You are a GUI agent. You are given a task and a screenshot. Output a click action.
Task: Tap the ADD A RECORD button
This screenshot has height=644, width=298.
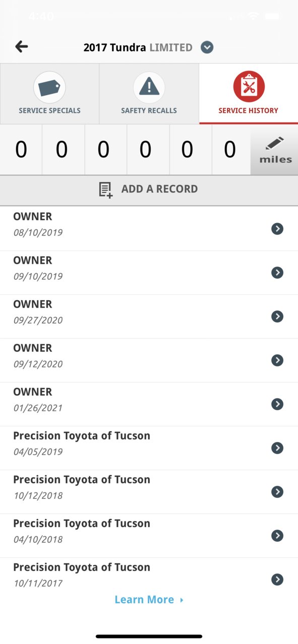pyautogui.click(x=149, y=190)
